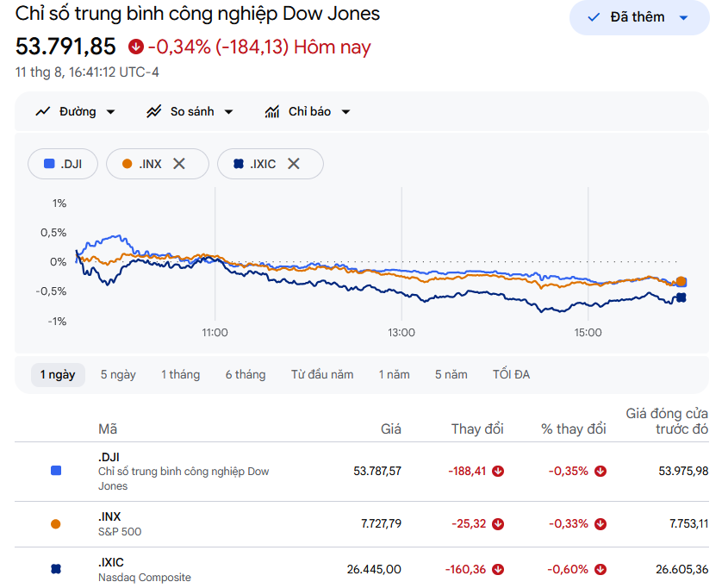Screen dimensions: 728x588
Task: Expand the Chỉ báo dropdown arrow
Action: point(345,111)
